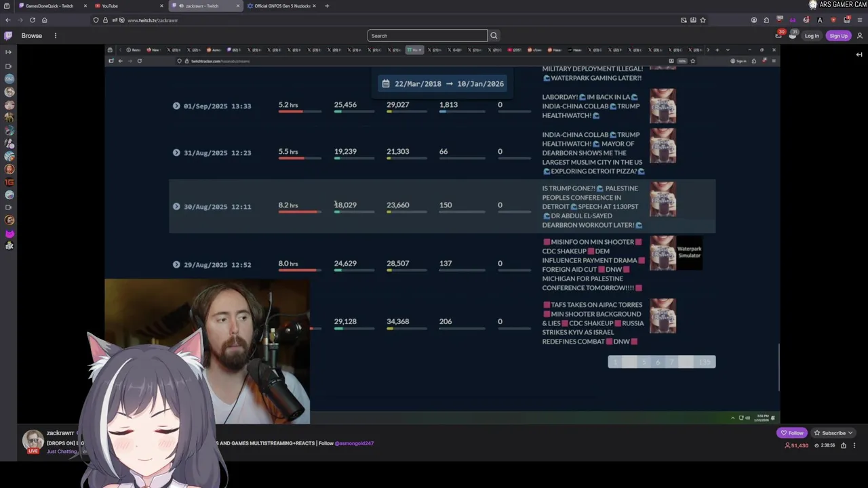The image size is (868, 488).
Task: Open the first channel avatar in Twitch sidebar
Action: click(x=9, y=79)
